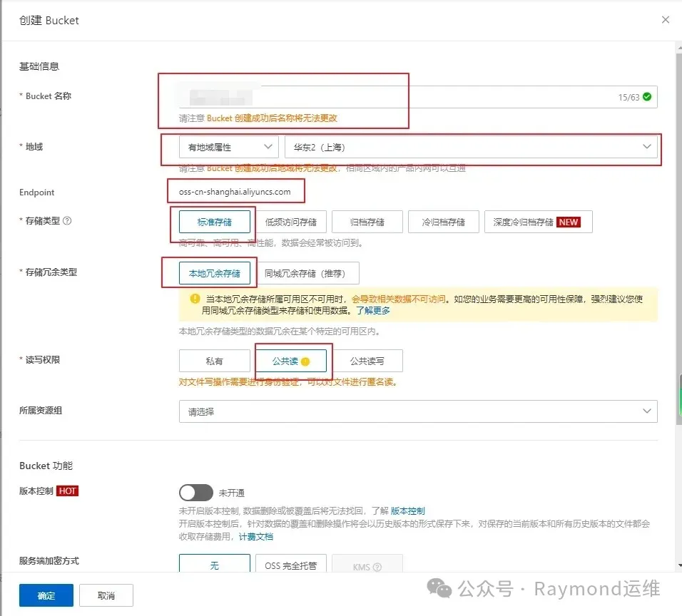This screenshot has width=682, height=616.
Task: Open the 了解更多 link
Action: 373,310
